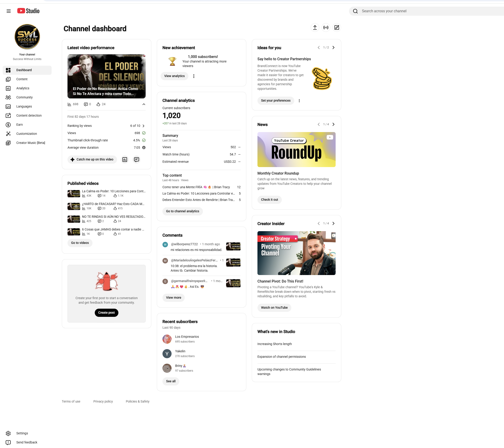Go to next Creator Insider card

333,223
